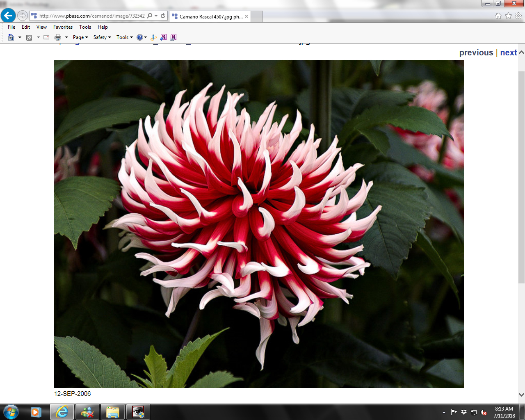Open Windows Media Player from taskbar
The width and height of the screenshot is (525, 420).
click(36, 412)
